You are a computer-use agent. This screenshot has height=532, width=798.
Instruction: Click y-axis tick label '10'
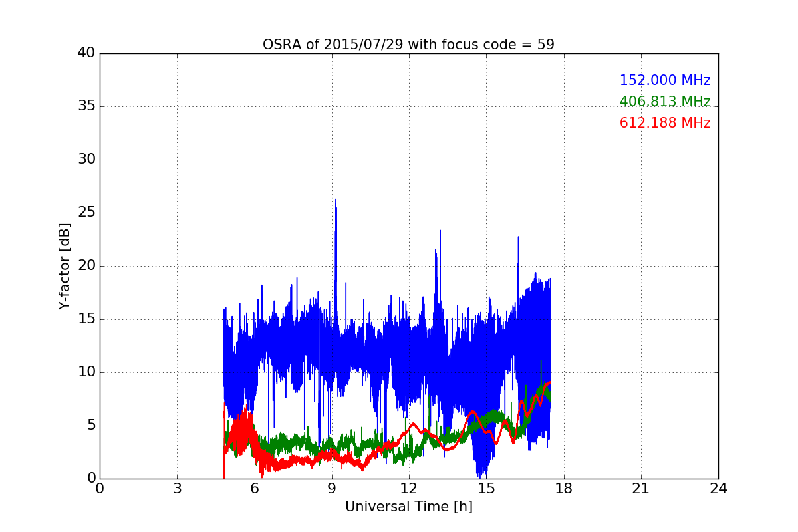pos(86,372)
